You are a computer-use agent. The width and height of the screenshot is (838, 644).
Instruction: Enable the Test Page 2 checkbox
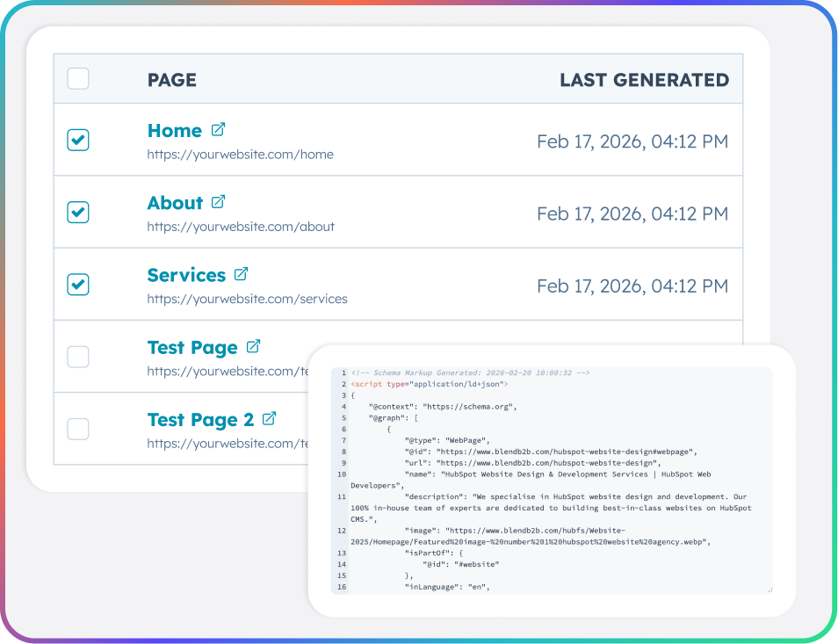[x=78, y=428]
